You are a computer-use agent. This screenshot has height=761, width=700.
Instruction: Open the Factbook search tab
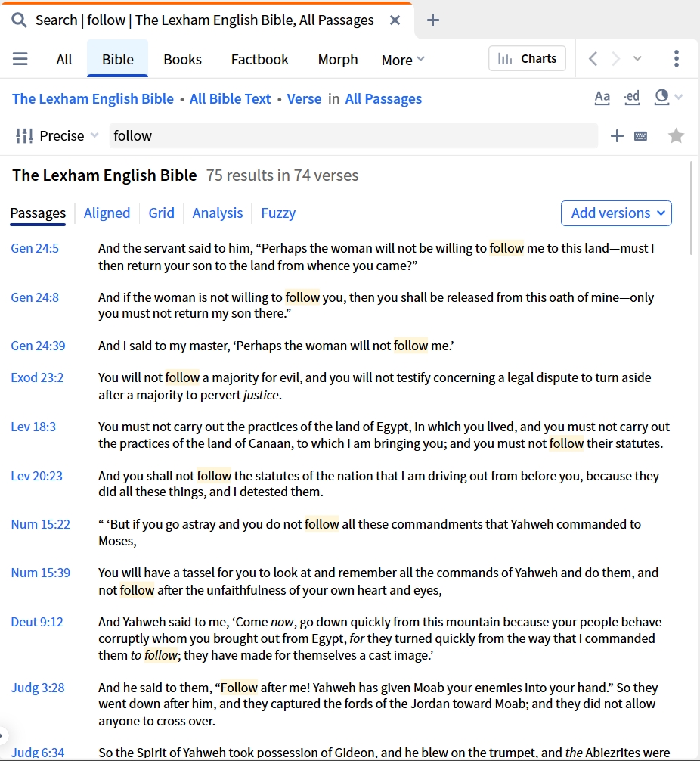259,59
